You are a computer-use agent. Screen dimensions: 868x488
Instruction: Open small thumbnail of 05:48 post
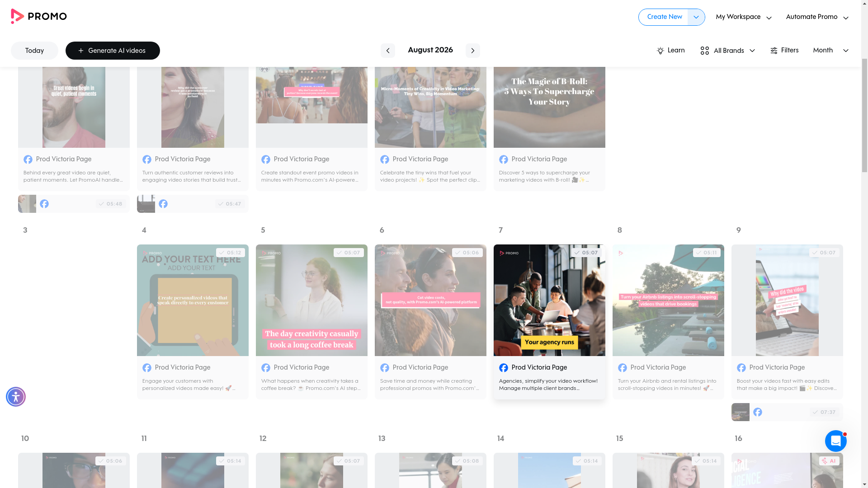click(x=27, y=204)
